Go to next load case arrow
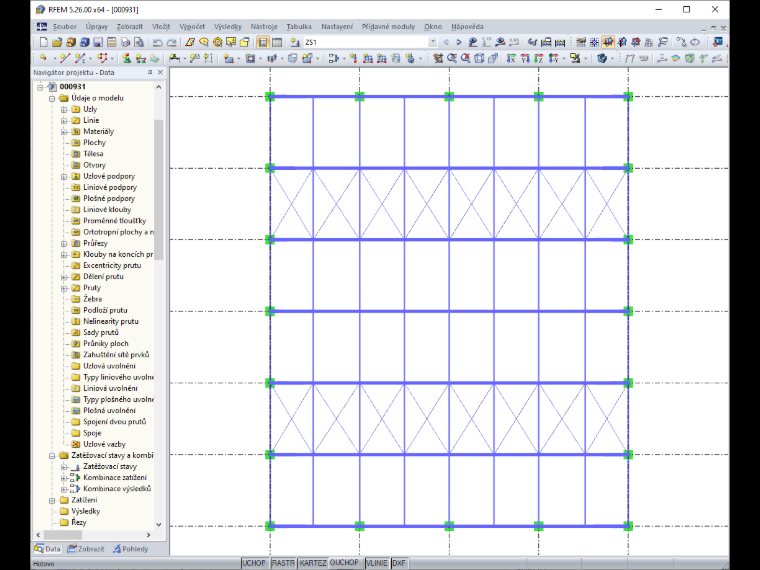The width and height of the screenshot is (760, 570). (x=459, y=42)
